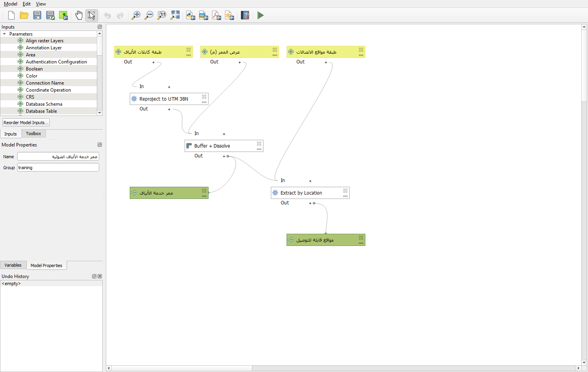Collapse the Parameters tree group

click(x=4, y=34)
